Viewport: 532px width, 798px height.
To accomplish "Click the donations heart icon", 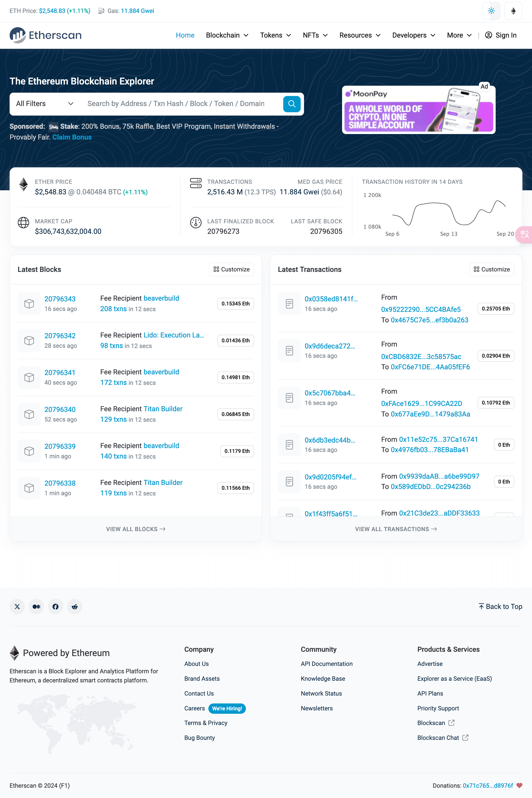I will point(519,785).
